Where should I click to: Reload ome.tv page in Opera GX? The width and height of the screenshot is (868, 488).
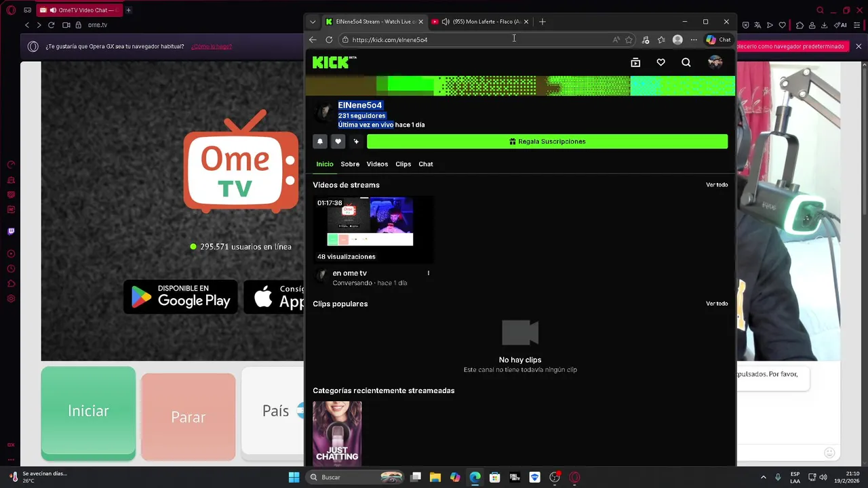pos(51,25)
